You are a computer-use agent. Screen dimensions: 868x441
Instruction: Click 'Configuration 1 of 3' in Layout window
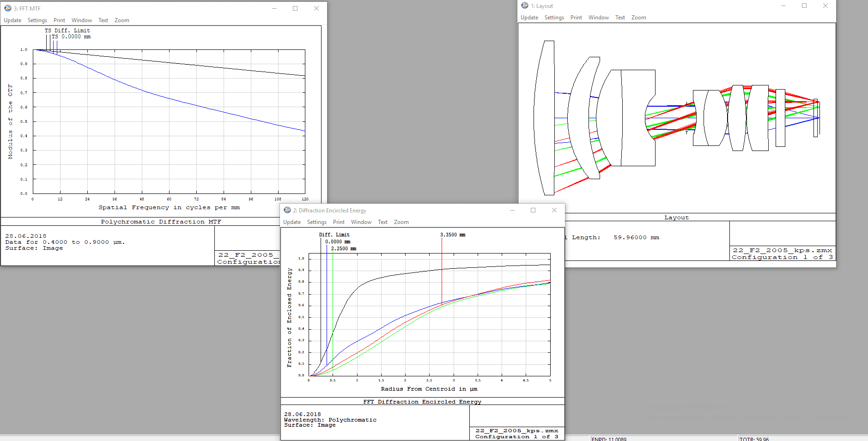click(x=783, y=257)
